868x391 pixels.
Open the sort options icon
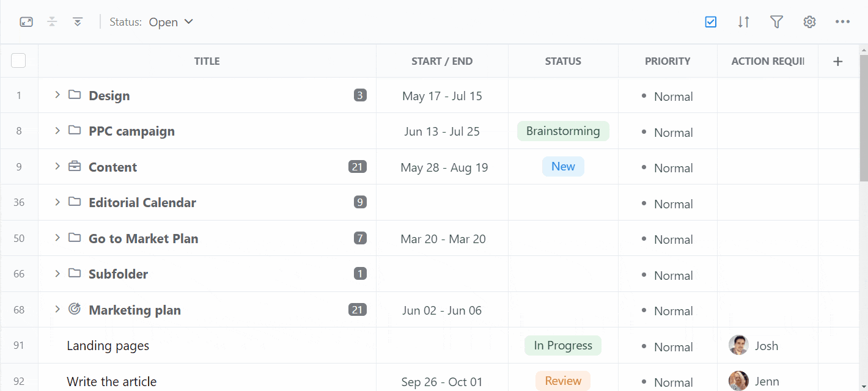point(743,22)
